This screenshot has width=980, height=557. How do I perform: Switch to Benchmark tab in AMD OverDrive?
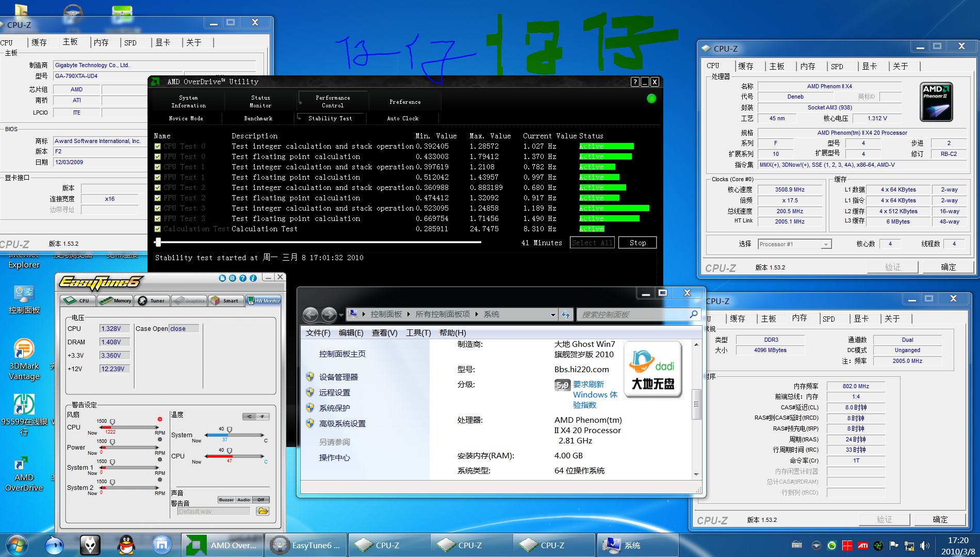pyautogui.click(x=258, y=118)
